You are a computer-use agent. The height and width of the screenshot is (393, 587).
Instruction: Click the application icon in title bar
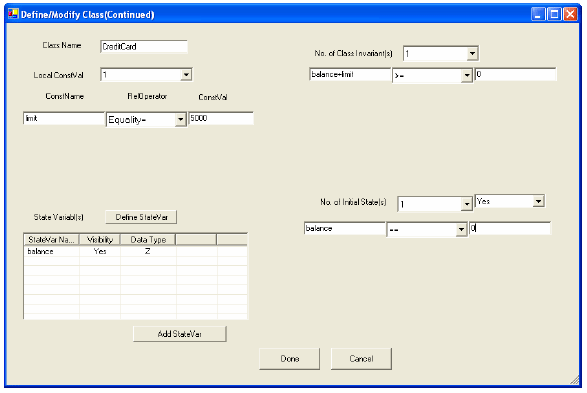coord(13,14)
